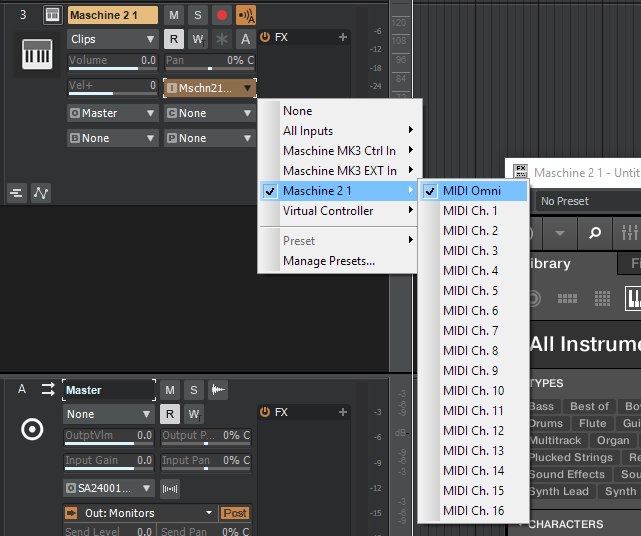This screenshot has width=641, height=536.
Task: Choose Manage Presets... in the menu
Action: tap(338, 261)
